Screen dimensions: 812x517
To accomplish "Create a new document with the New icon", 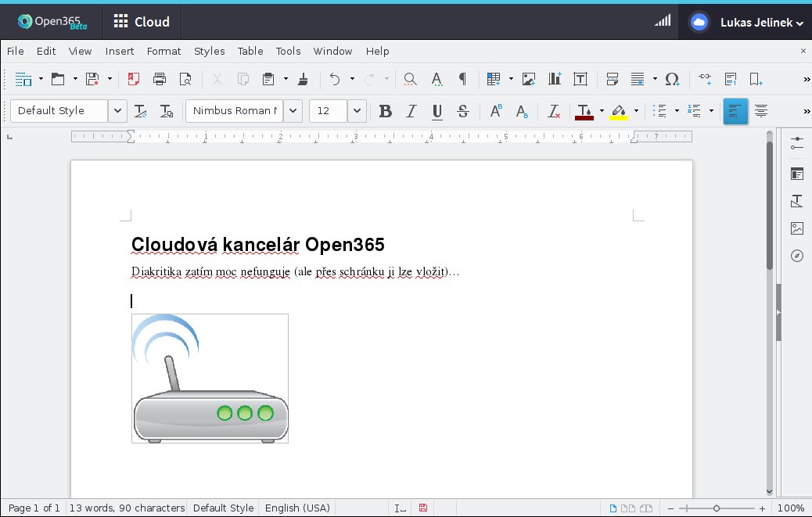I will click(23, 79).
